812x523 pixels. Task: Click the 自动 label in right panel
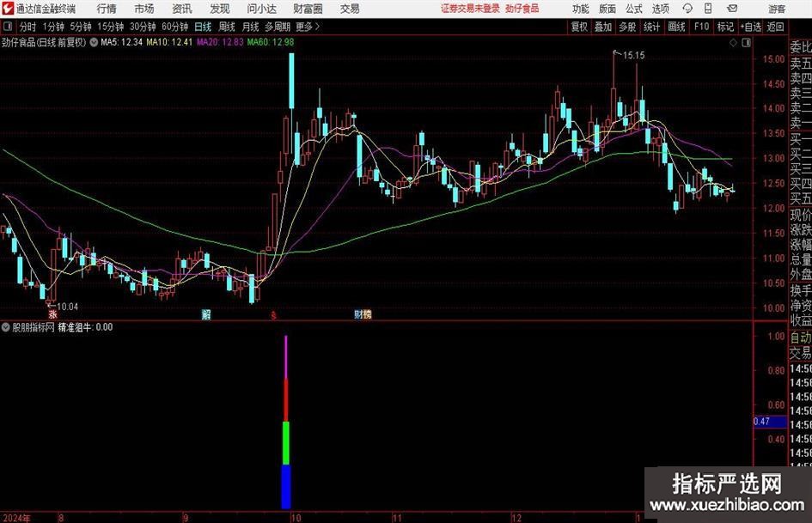pos(800,338)
